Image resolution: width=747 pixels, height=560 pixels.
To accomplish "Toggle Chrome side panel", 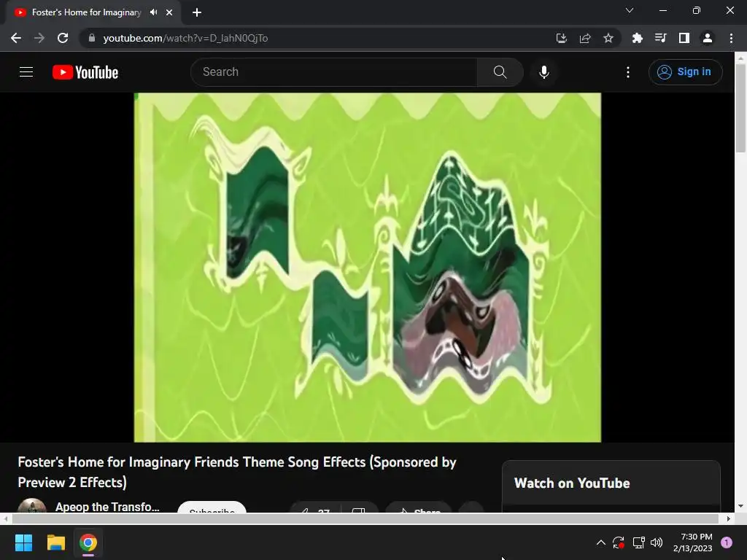I will coord(684,38).
